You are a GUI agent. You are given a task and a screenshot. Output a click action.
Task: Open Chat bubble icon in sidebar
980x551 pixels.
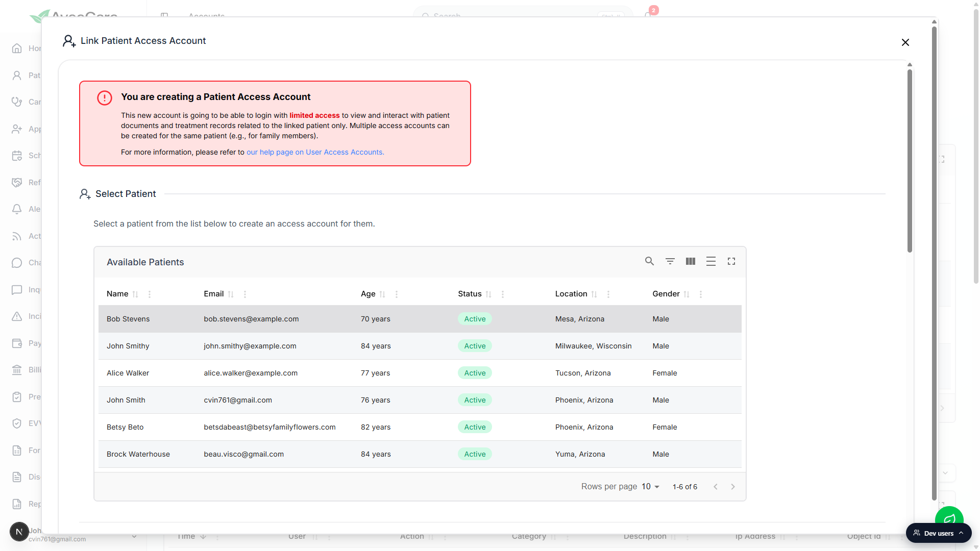[x=17, y=263]
